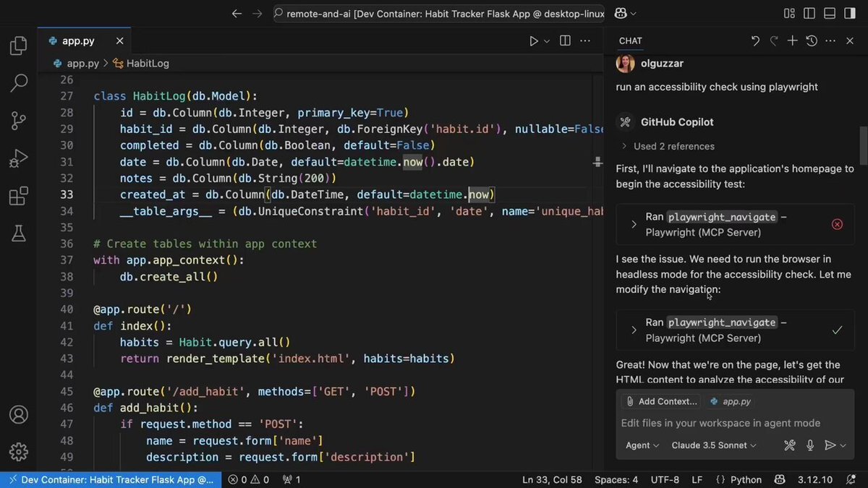The height and width of the screenshot is (488, 868).
Task: Click the chat panel scrollbar
Action: 863,145
